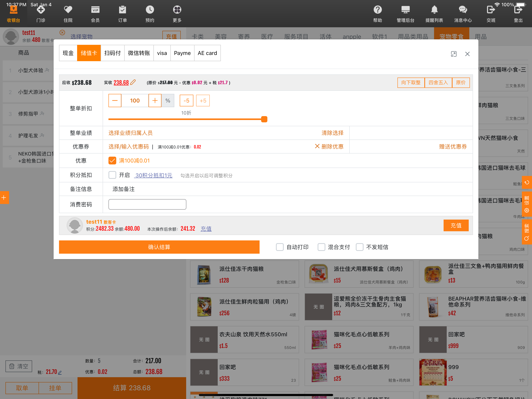Click the discount value field showing 100
Viewport: 532px width, 399px height.
point(135,101)
